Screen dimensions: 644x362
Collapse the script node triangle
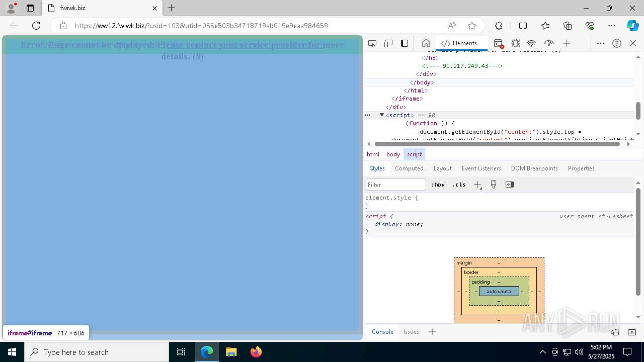(x=381, y=115)
